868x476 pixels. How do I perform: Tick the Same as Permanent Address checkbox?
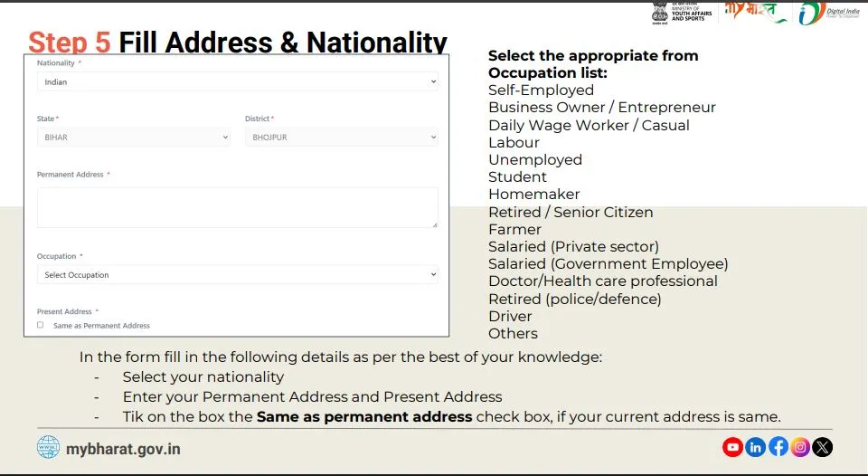coord(40,325)
